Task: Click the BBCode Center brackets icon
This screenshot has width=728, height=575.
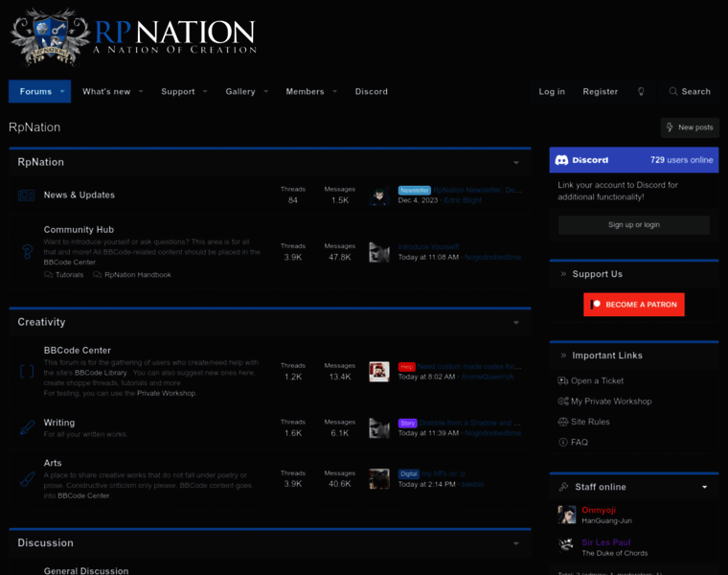Action: pos(27,371)
